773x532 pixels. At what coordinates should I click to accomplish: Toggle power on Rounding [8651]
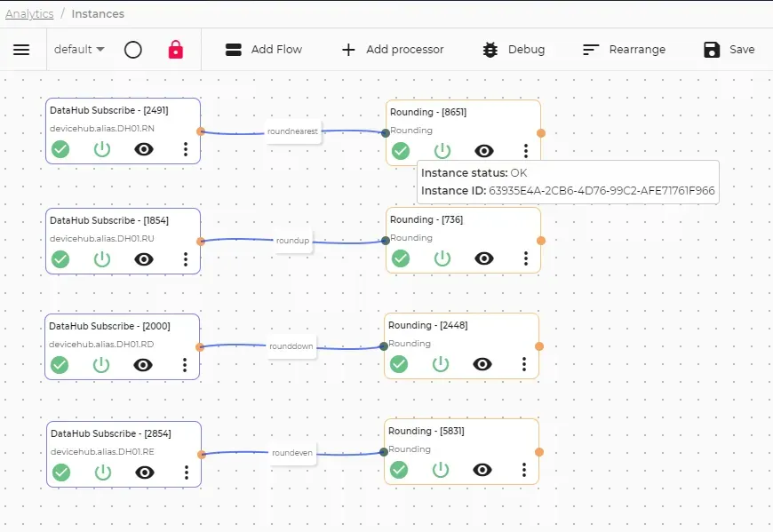pyautogui.click(x=442, y=151)
